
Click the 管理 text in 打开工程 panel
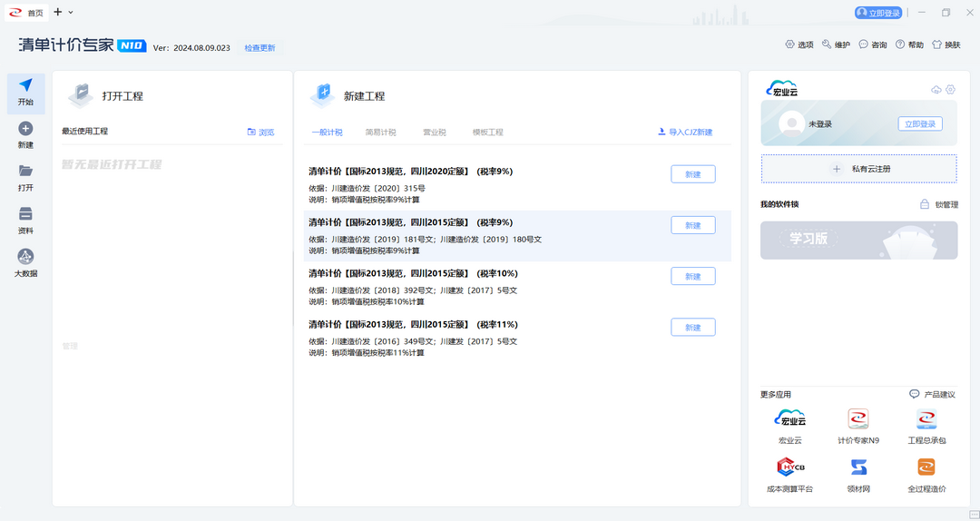point(70,346)
